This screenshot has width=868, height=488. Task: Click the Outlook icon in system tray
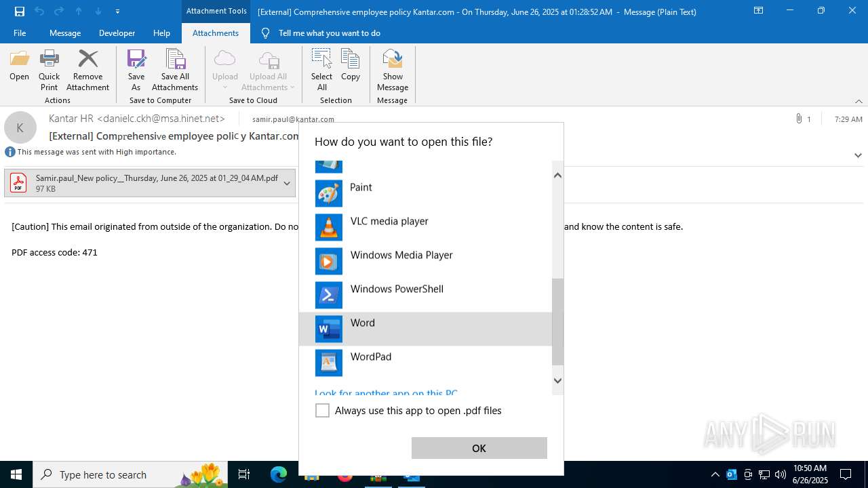(732, 474)
